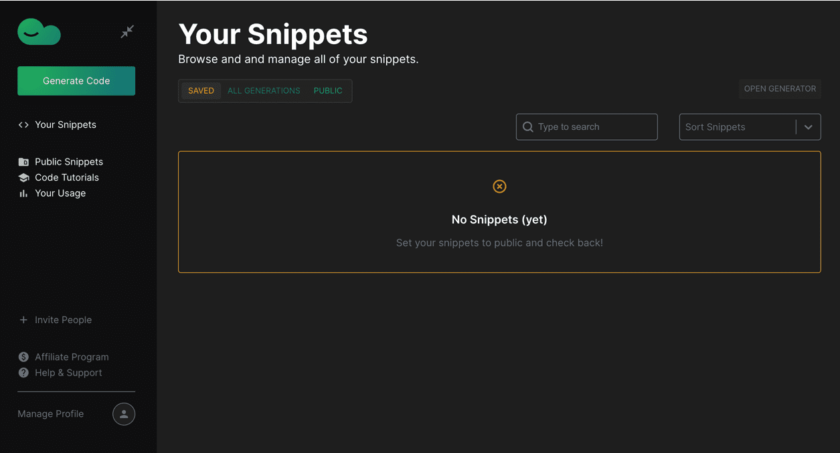This screenshot has height=453, width=840.
Task: Click the bar chart Your Usage icon
Action: [x=23, y=194]
